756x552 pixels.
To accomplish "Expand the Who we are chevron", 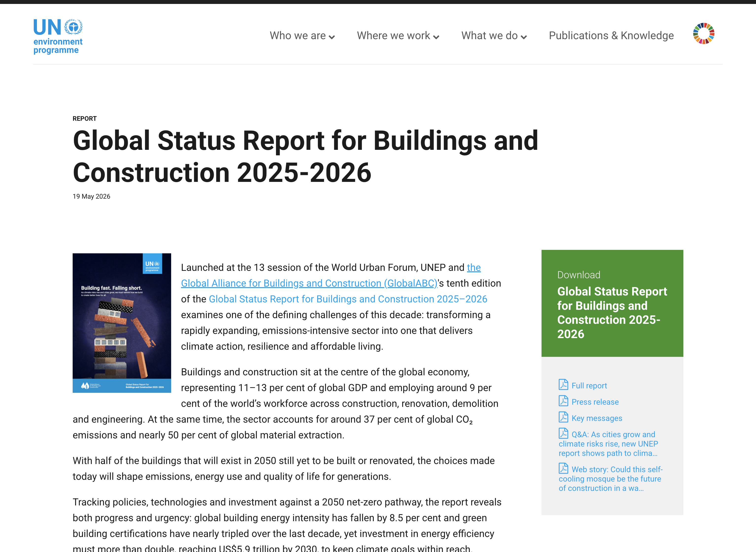I will pyautogui.click(x=332, y=37).
